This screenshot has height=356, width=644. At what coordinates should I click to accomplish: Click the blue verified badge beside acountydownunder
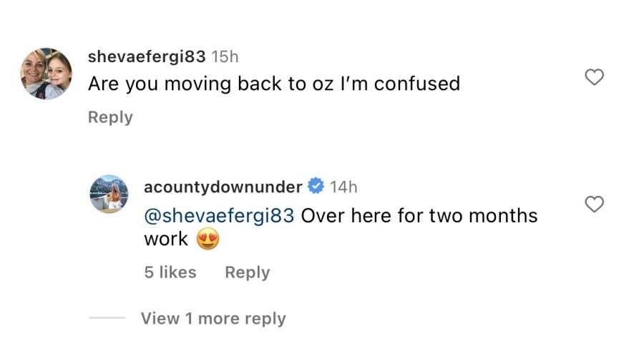[316, 186]
